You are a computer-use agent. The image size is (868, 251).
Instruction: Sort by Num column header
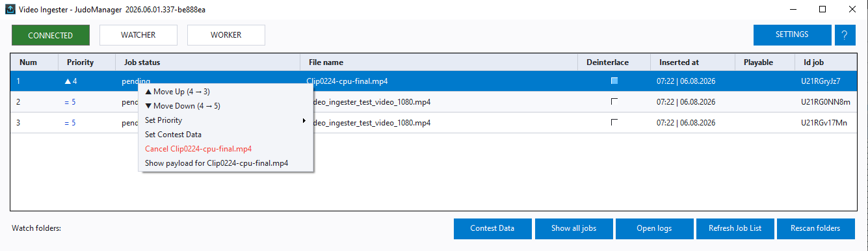click(x=34, y=62)
